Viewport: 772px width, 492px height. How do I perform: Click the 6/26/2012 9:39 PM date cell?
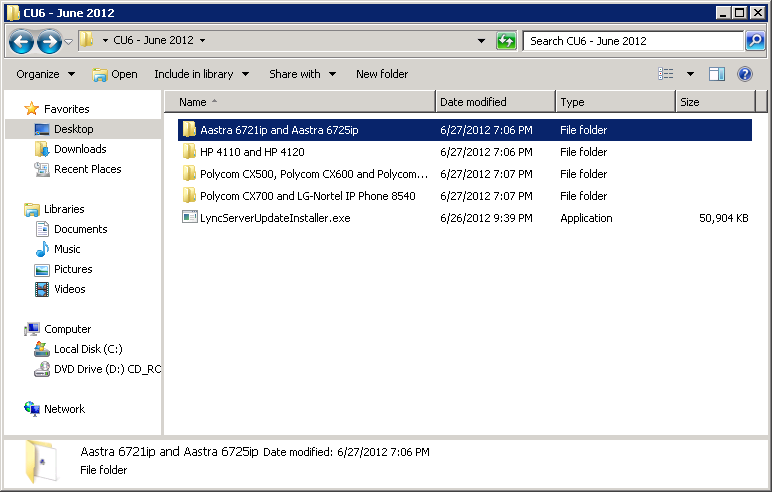click(x=486, y=218)
